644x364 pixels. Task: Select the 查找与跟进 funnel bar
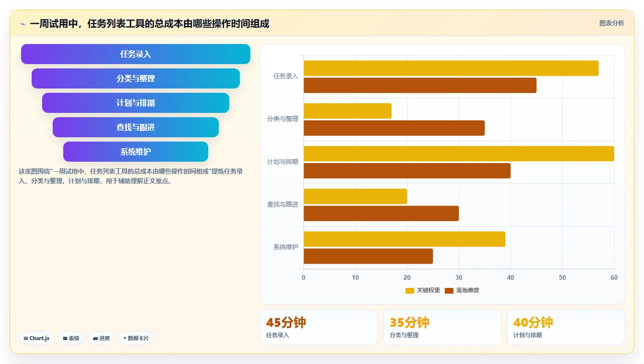coord(136,127)
